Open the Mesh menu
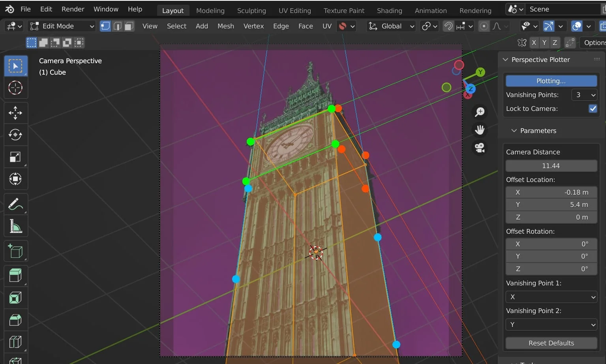The width and height of the screenshot is (606, 364). point(225,26)
